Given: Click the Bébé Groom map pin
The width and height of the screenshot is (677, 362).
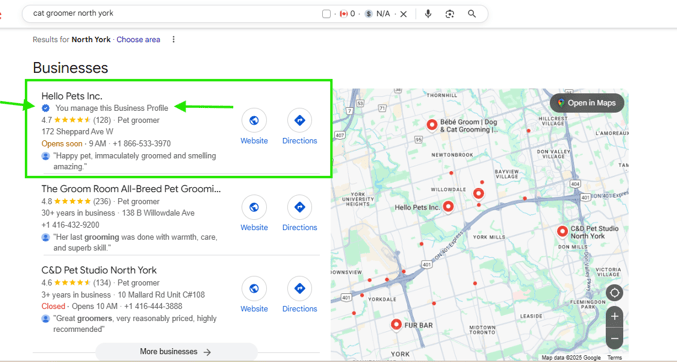Looking at the screenshot, I should click(x=432, y=125).
